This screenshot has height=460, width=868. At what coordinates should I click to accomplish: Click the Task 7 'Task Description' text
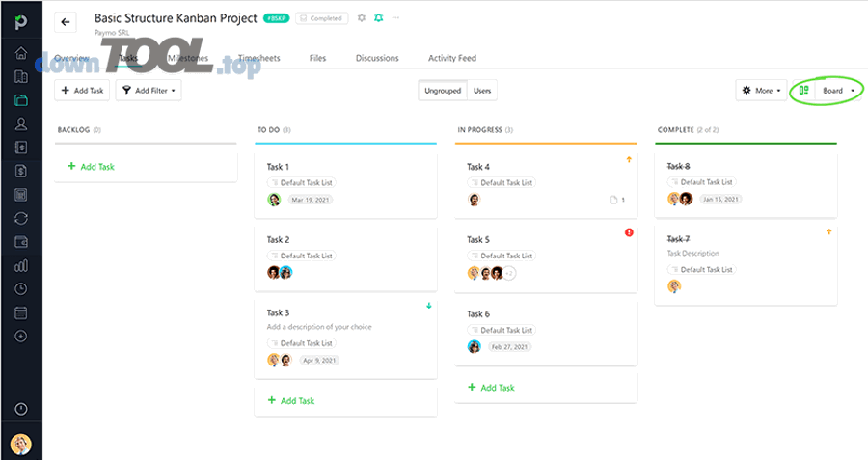pyautogui.click(x=693, y=253)
